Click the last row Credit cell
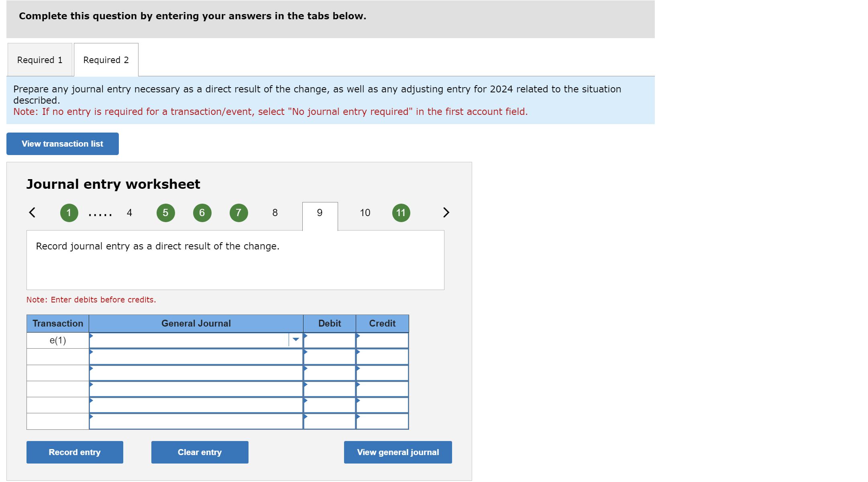Image resolution: width=868 pixels, height=482 pixels. (382, 421)
